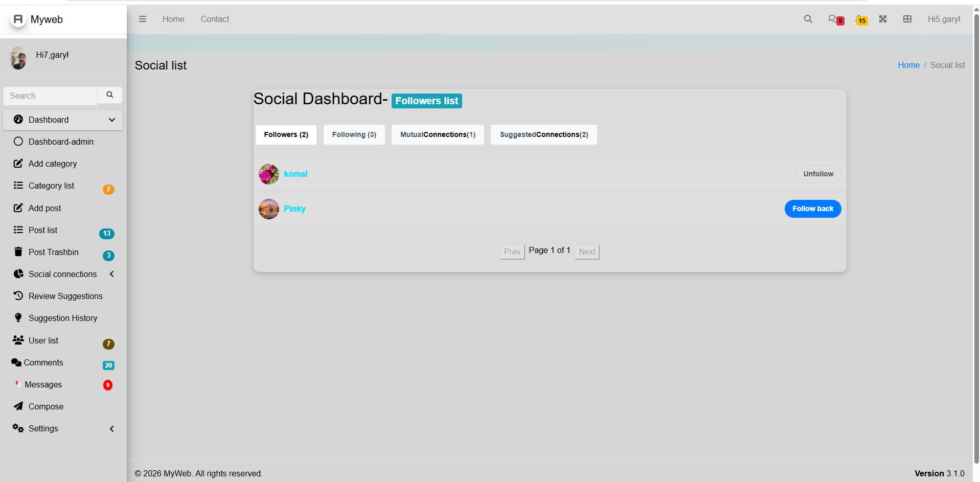Click komal's avatar thumbnail

point(269,174)
